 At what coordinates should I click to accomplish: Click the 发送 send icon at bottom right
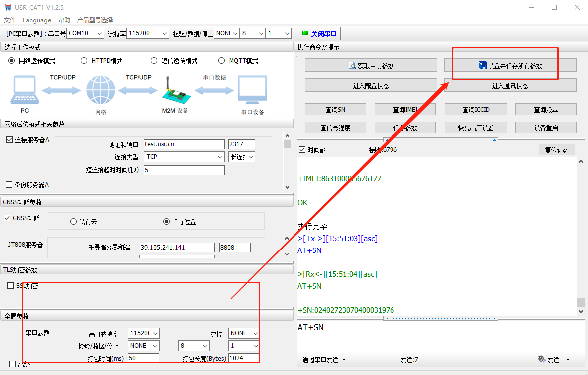542,359
